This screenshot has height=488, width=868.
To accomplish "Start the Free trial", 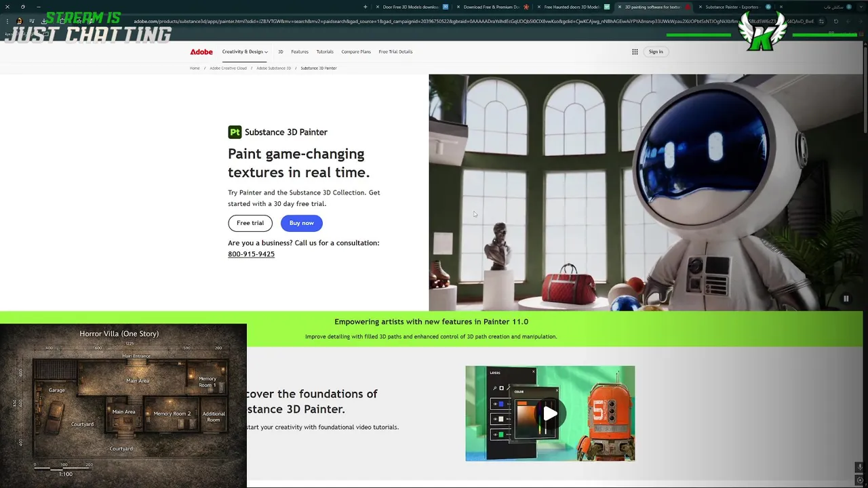I will 250,223.
